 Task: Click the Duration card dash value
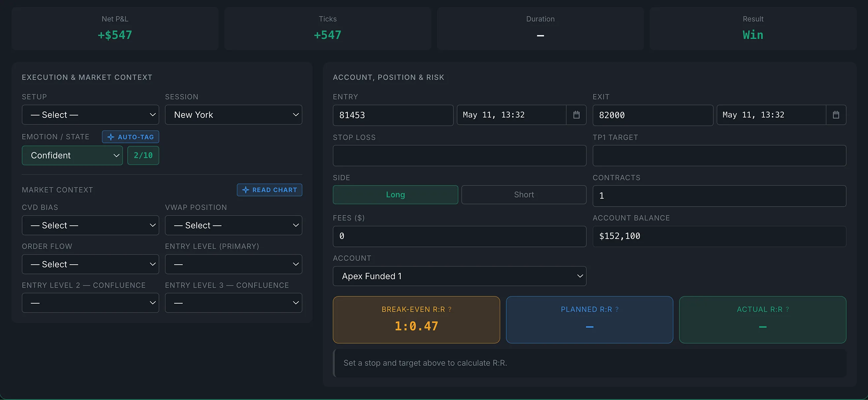pos(540,35)
